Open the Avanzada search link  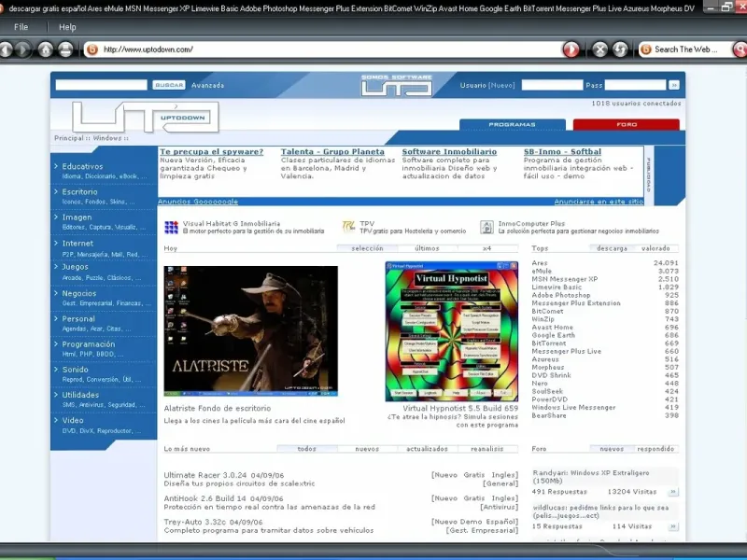[207, 85]
